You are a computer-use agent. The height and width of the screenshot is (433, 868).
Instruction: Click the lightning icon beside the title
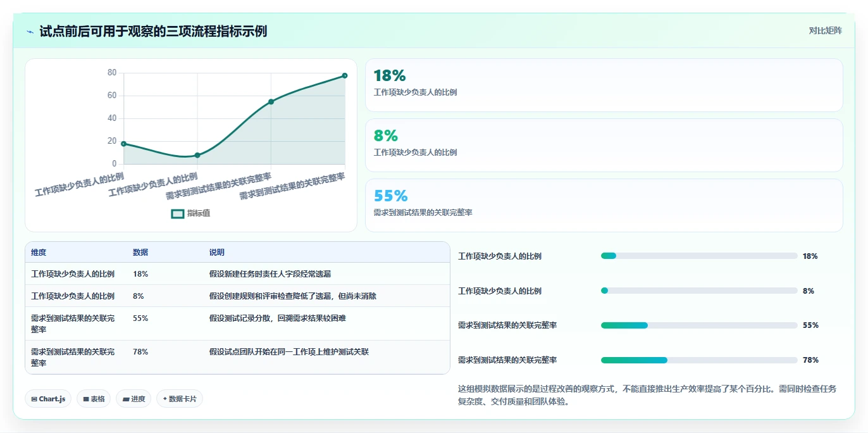pos(30,32)
